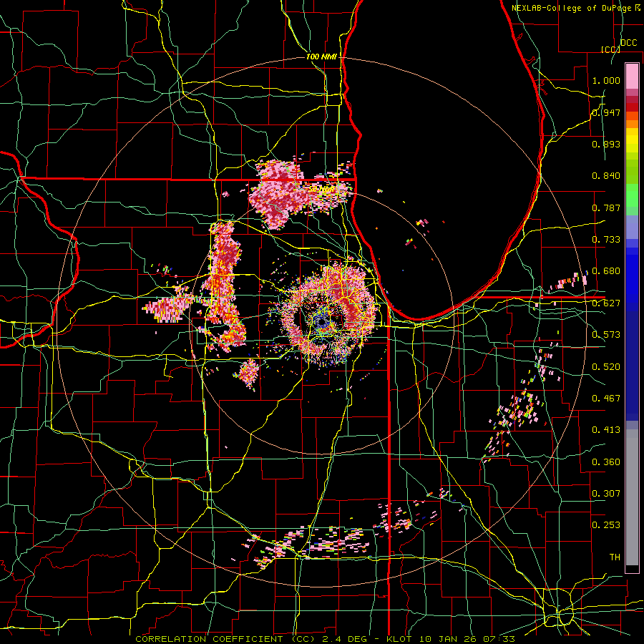Click the 0.413 scale value

(x=606, y=430)
